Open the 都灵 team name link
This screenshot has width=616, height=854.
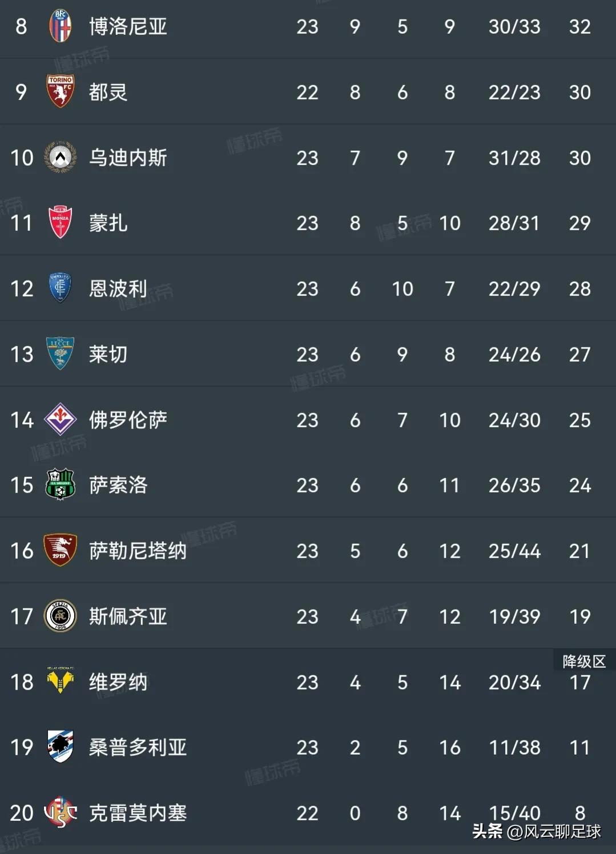click(108, 93)
